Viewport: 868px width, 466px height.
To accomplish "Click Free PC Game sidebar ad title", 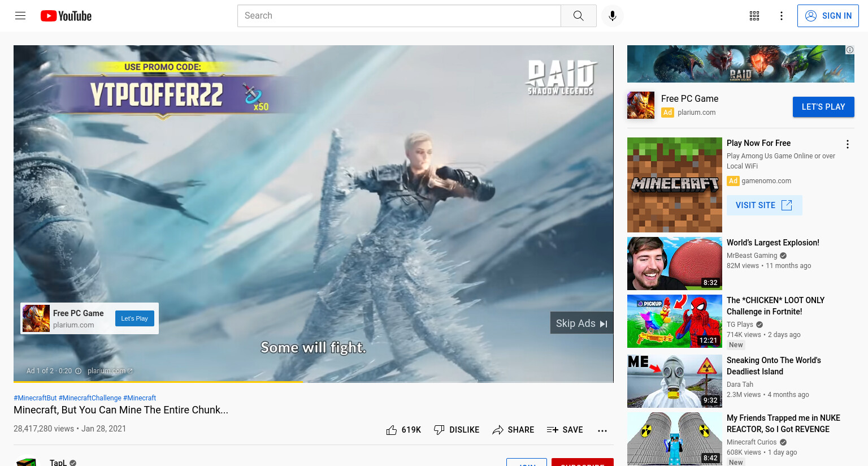I will (x=689, y=98).
